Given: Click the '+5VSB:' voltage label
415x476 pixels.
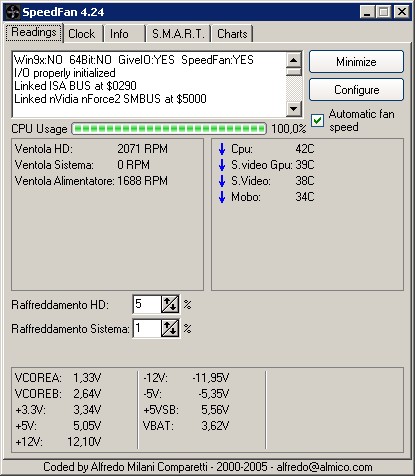Looking at the screenshot, I should (x=161, y=410).
